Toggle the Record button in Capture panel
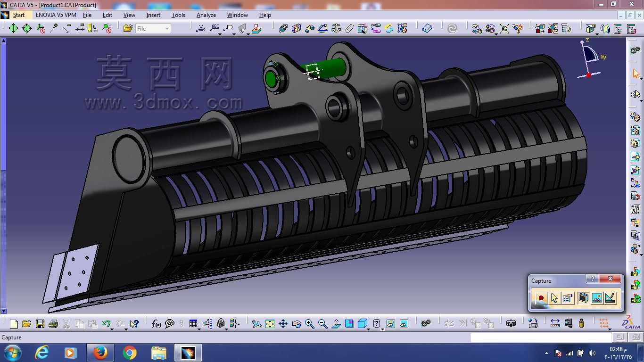This screenshot has width=644, height=362. 541,298
